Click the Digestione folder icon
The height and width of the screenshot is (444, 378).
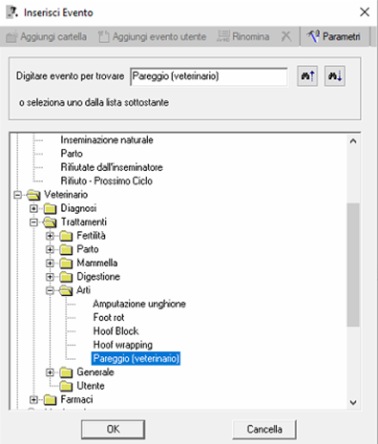pyautogui.click(x=66, y=277)
